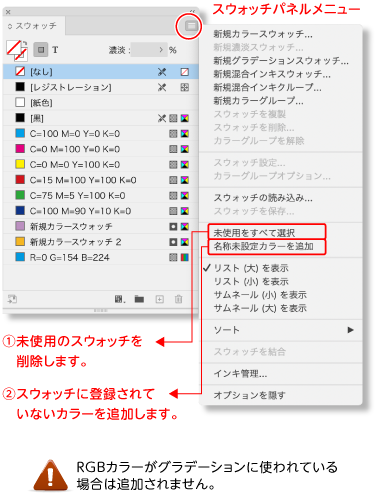Click the process icon on R=0 G=154 B=224 row
Screen dimensions: 378x494
pyautogui.click(x=173, y=257)
